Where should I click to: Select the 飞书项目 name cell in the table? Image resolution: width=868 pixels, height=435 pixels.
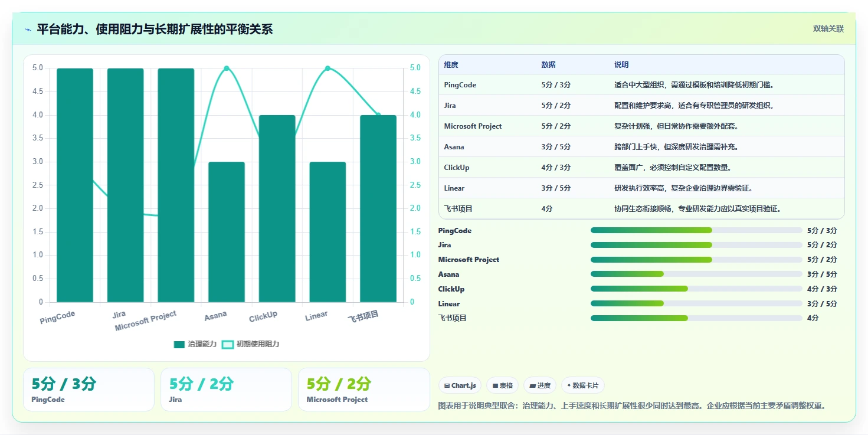point(458,209)
